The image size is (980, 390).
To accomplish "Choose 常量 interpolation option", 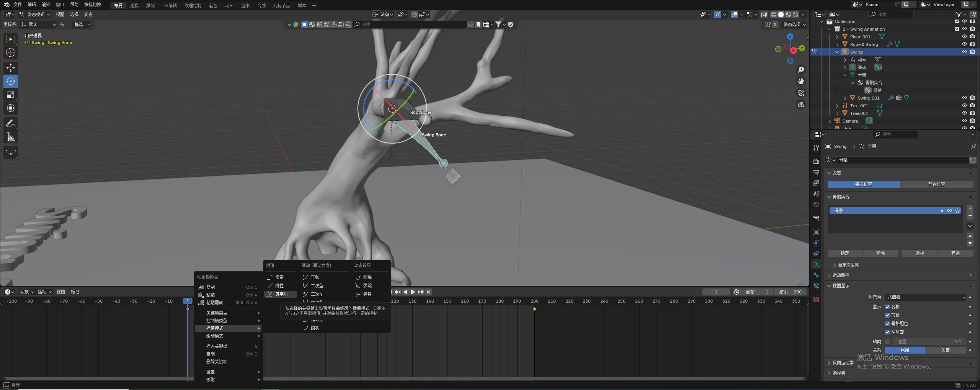I will (280, 277).
